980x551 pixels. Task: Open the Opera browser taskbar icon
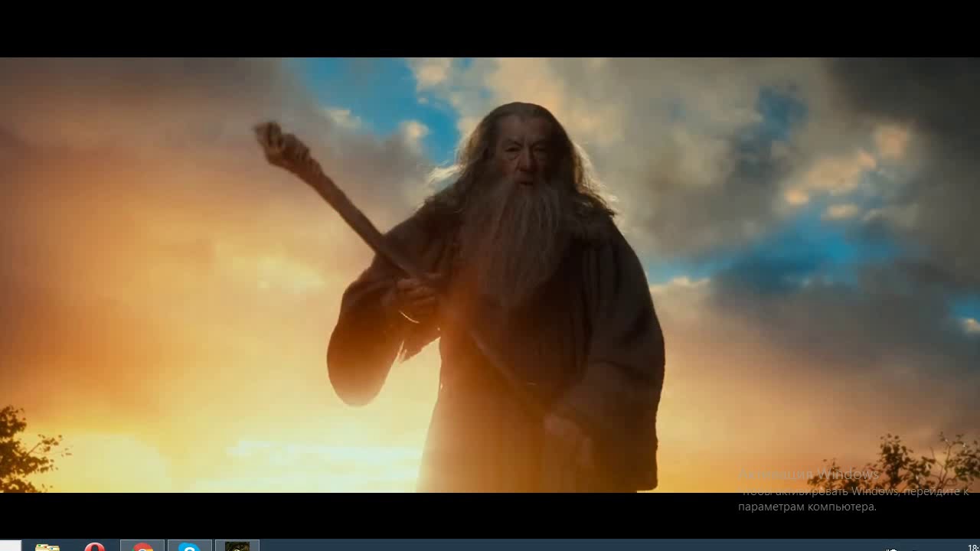tap(95, 546)
